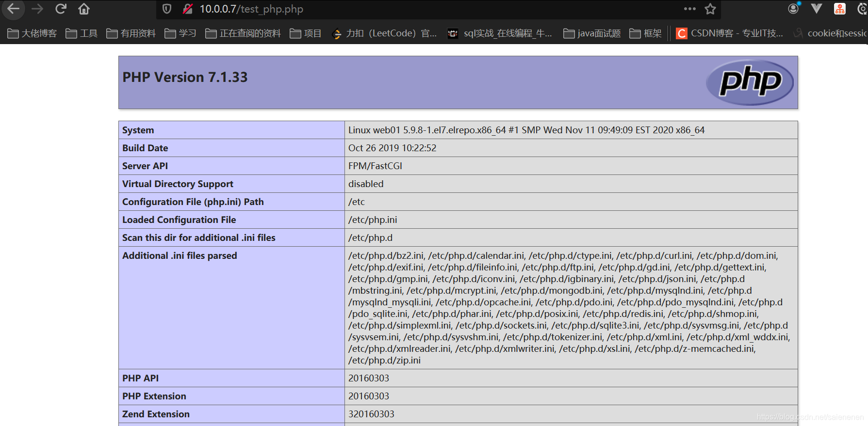Open the 大佬博客 bookmark folder

(32, 33)
